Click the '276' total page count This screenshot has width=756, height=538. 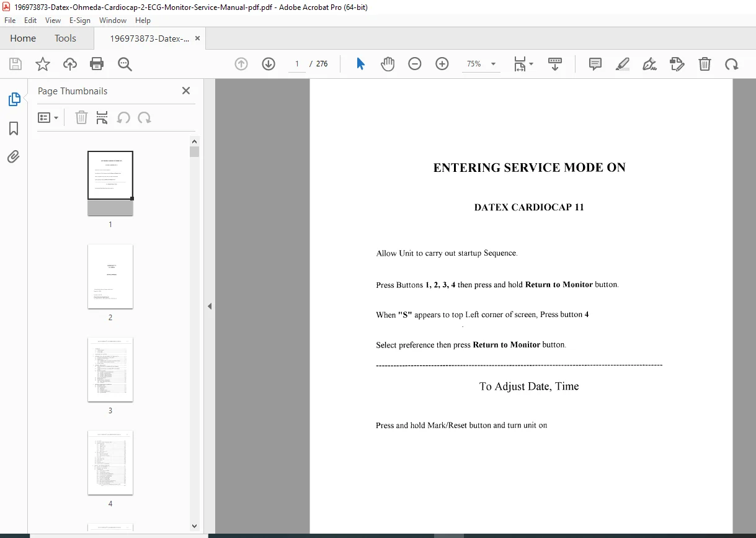pyautogui.click(x=322, y=64)
